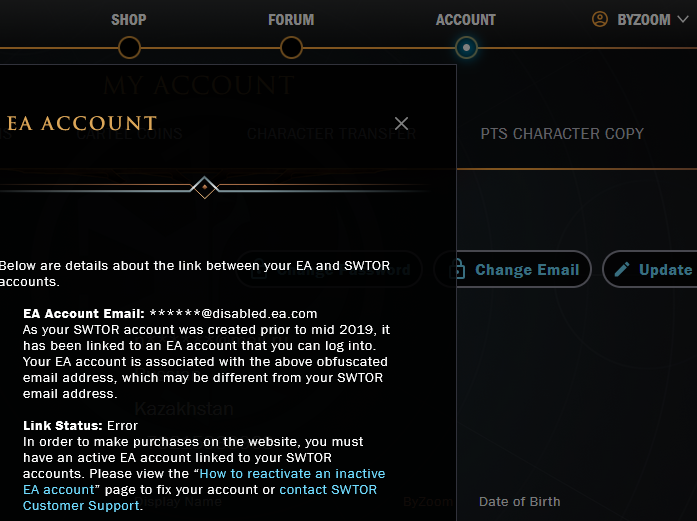Image resolution: width=697 pixels, height=521 pixels.
Task: Click the glowing Account navigation node
Action: point(466,47)
